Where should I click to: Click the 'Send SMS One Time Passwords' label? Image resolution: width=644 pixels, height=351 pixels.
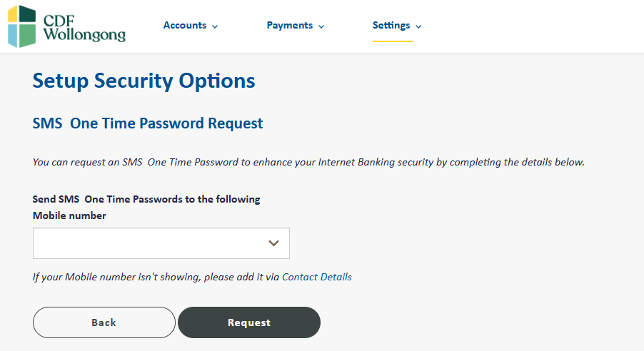point(146,199)
